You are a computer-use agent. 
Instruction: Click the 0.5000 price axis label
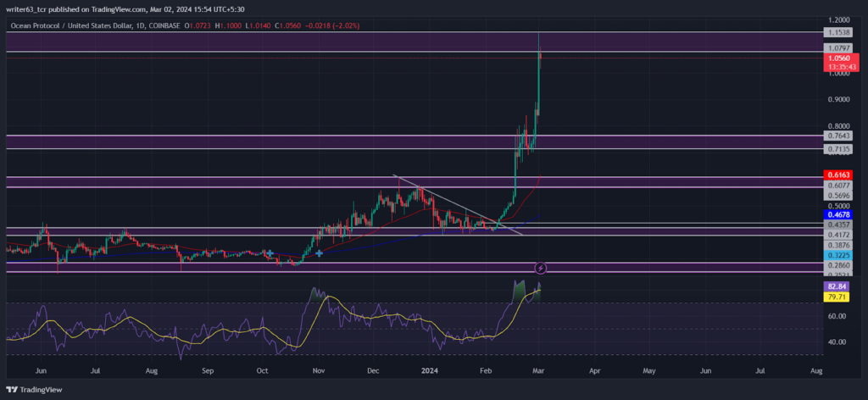(837, 206)
